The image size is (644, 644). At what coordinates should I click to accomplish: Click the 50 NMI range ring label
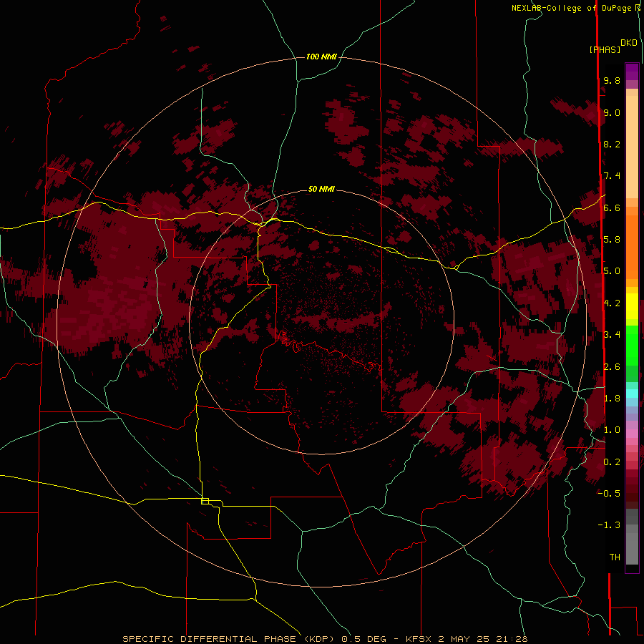(321, 189)
